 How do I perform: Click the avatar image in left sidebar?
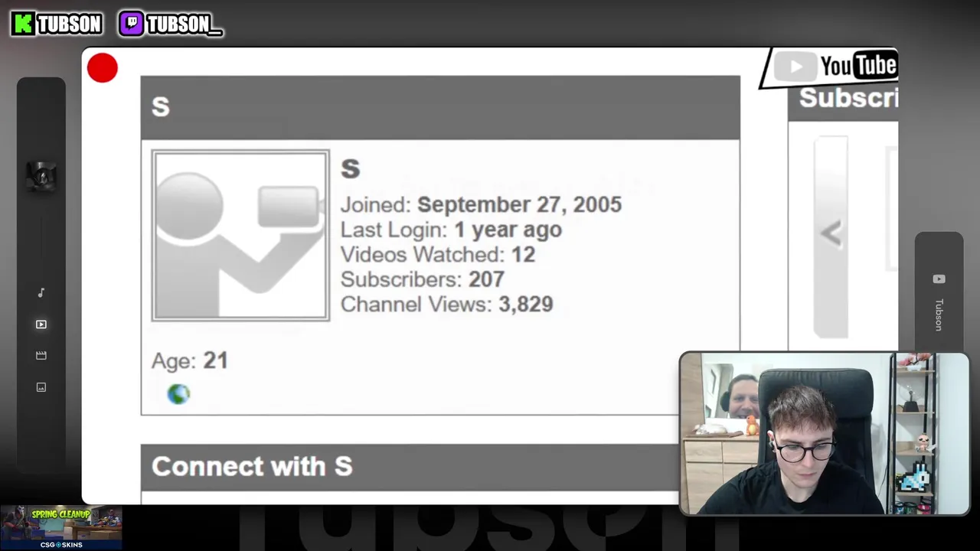[x=41, y=176]
